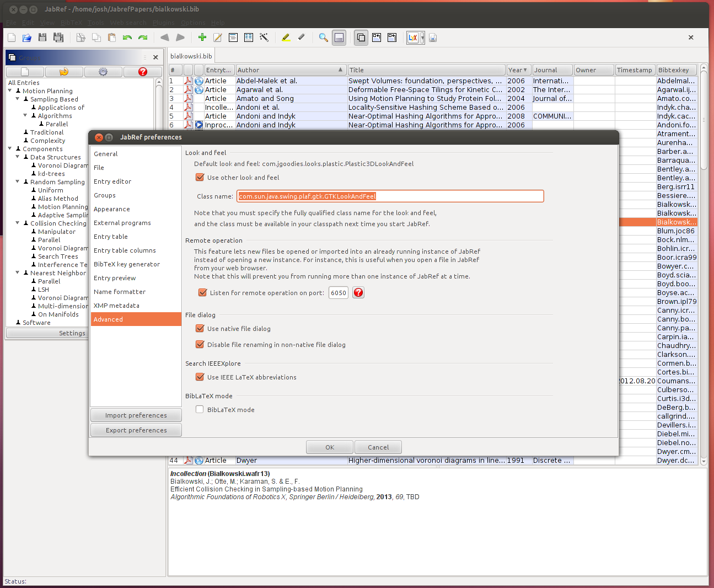Cancel the preferences dialog
This screenshot has height=588, width=714.
(378, 447)
